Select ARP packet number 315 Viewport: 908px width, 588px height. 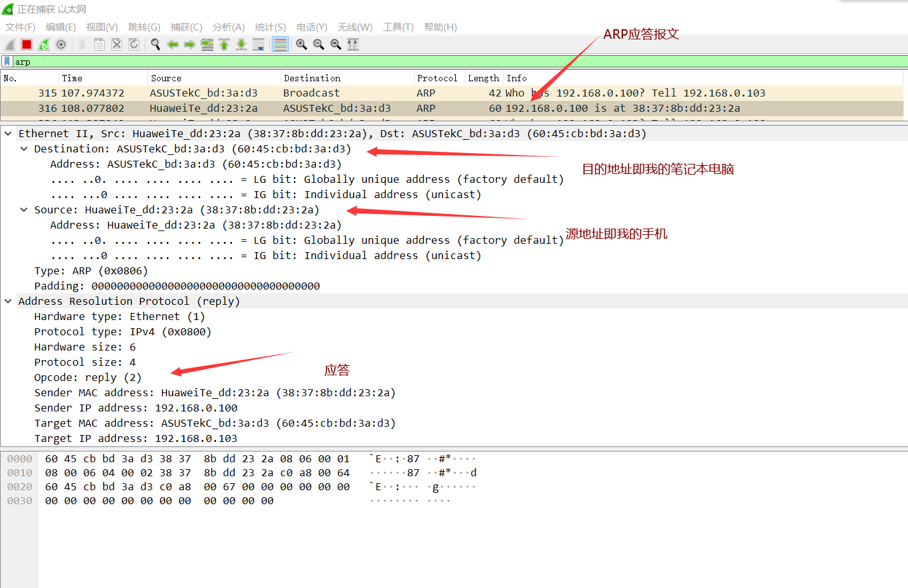click(254, 93)
